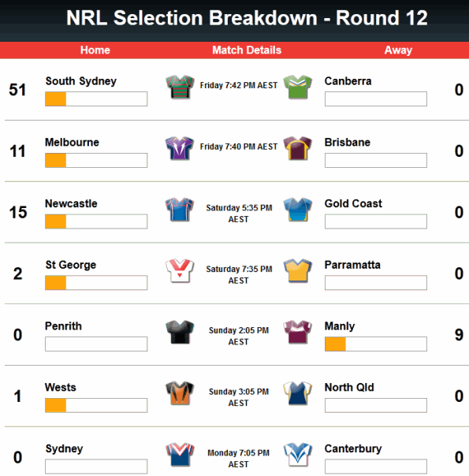Viewport: 469px width, 476px height.
Task: Select the Match Details column header
Action: point(247,50)
